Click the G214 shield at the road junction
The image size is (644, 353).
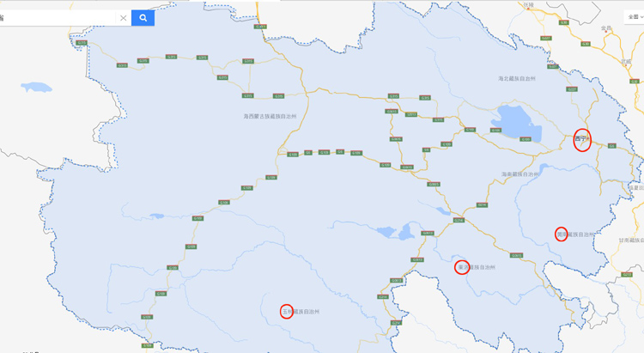(459, 220)
